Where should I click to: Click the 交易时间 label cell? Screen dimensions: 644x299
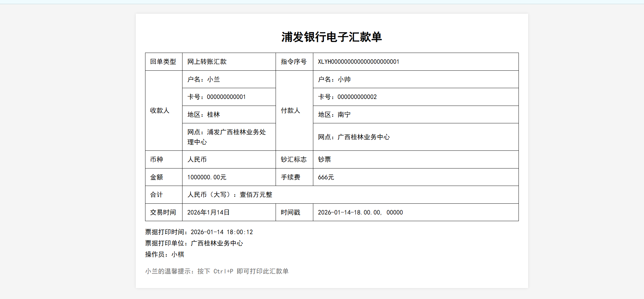(164, 212)
